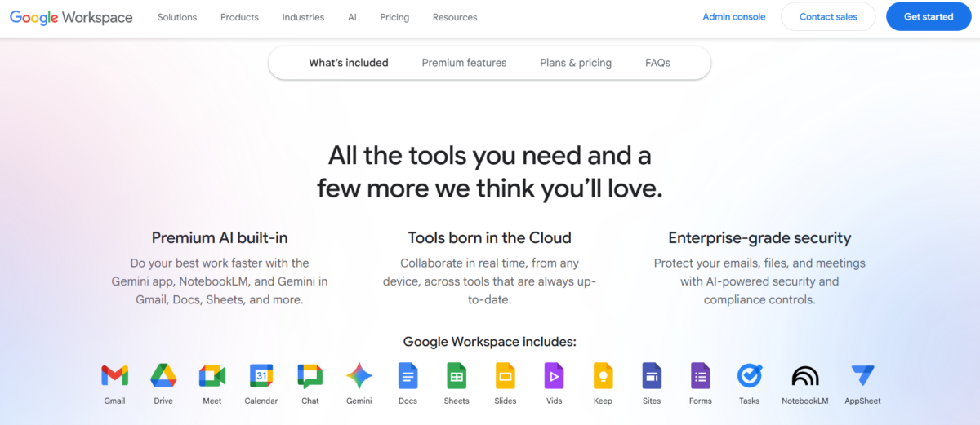The height and width of the screenshot is (425, 980).
Task: Select the Gemini star icon
Action: pos(359,376)
